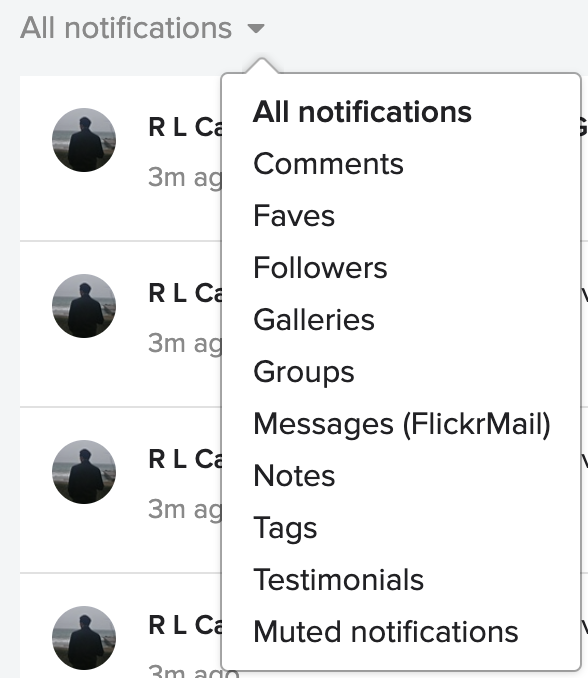Select the Galleries filter option
Image resolution: width=588 pixels, height=678 pixels.
[x=314, y=320]
